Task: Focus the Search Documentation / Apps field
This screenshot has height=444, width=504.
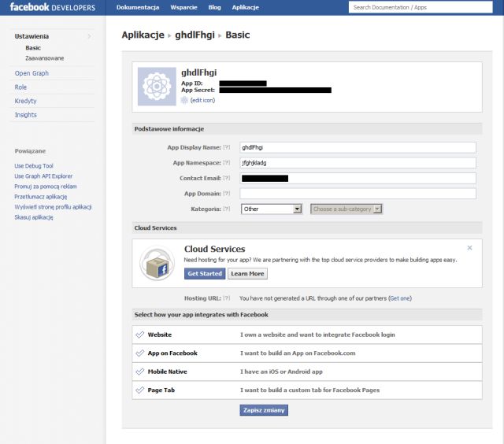Action: (x=421, y=7)
